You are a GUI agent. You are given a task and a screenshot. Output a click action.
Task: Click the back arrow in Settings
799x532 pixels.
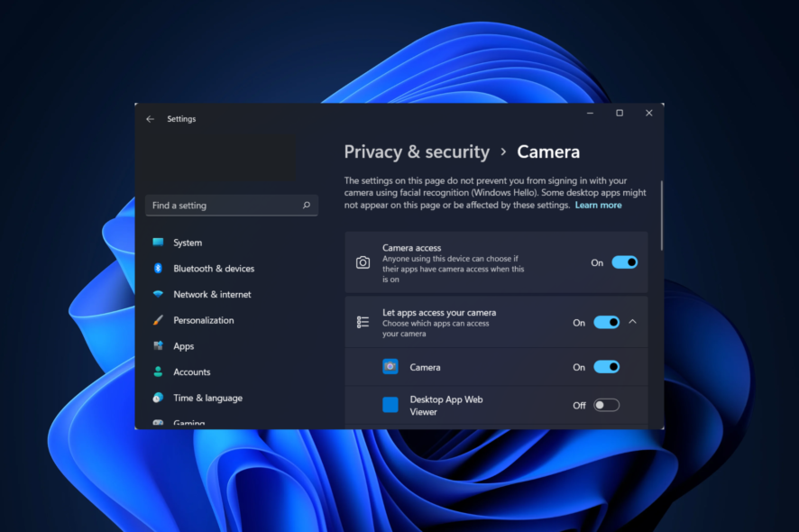pyautogui.click(x=150, y=119)
